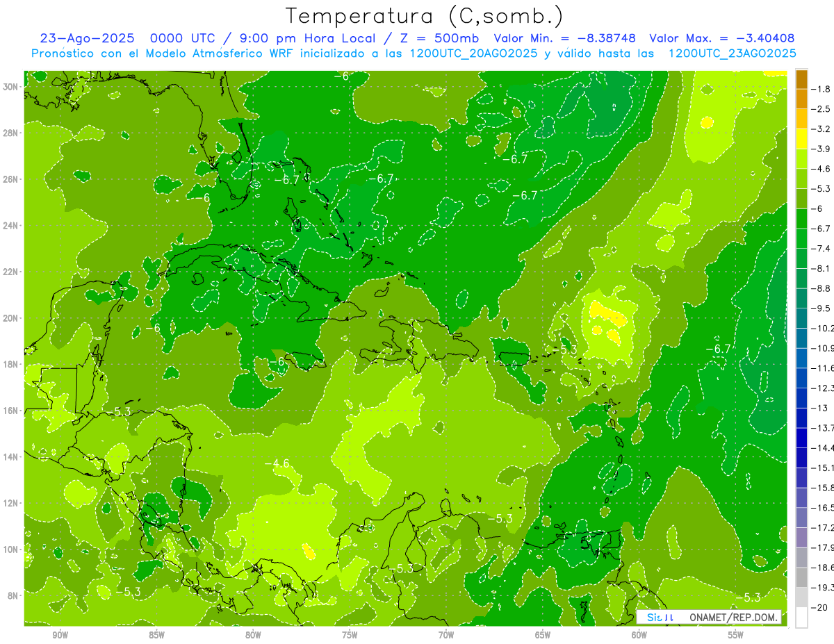Click the "24N" latitude axis label
Viewport: 834px width, 644px height.
(x=12, y=226)
